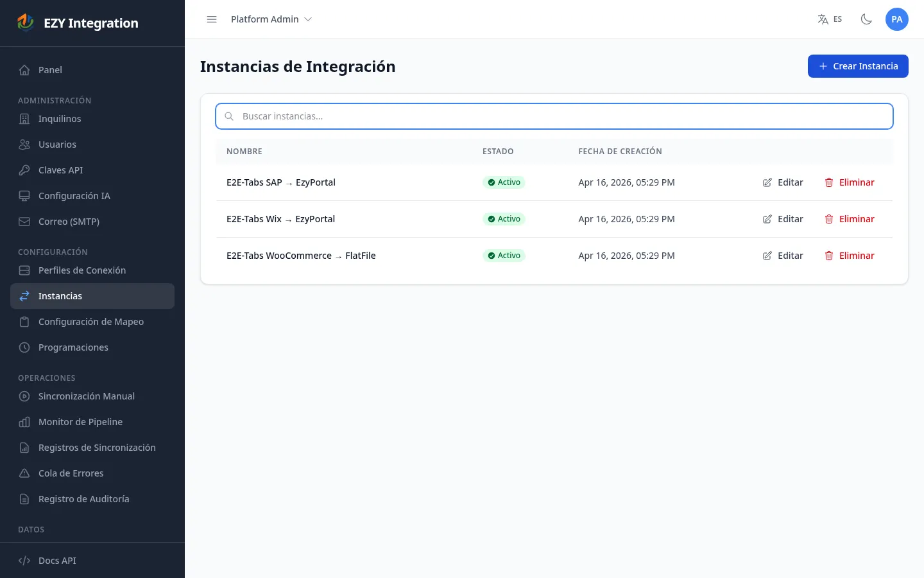This screenshot has width=924, height=578.
Task: Click the pencil icon for E2E-Tabs Wix row
Action: pos(767,219)
